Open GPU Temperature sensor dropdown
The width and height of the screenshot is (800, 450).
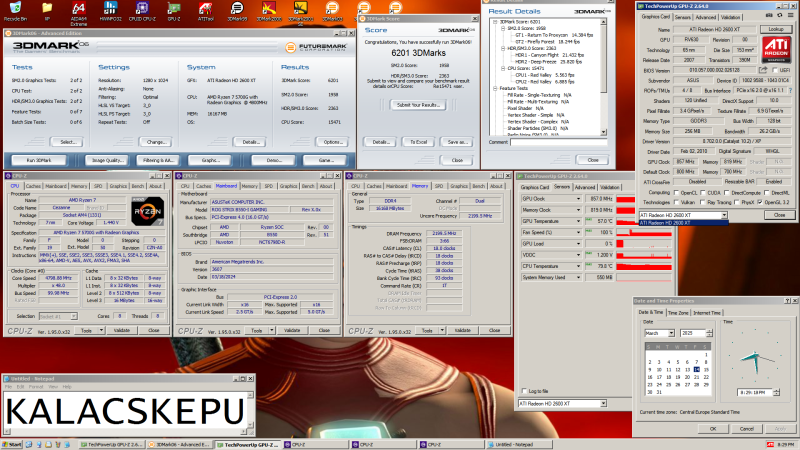578,221
